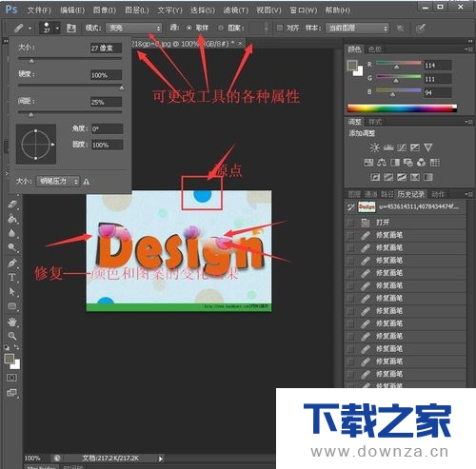The width and height of the screenshot is (476, 469).
Task: Close the document tab with × button
Action: point(240,43)
